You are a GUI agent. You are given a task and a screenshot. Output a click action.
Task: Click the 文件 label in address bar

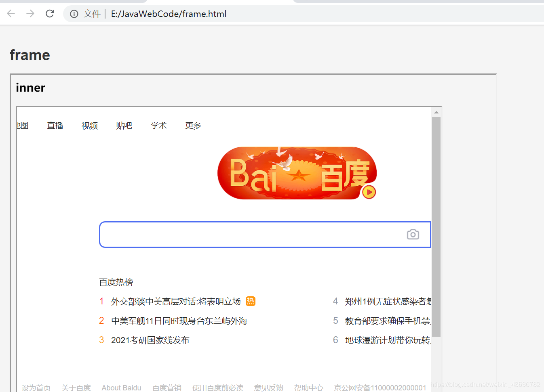click(92, 14)
